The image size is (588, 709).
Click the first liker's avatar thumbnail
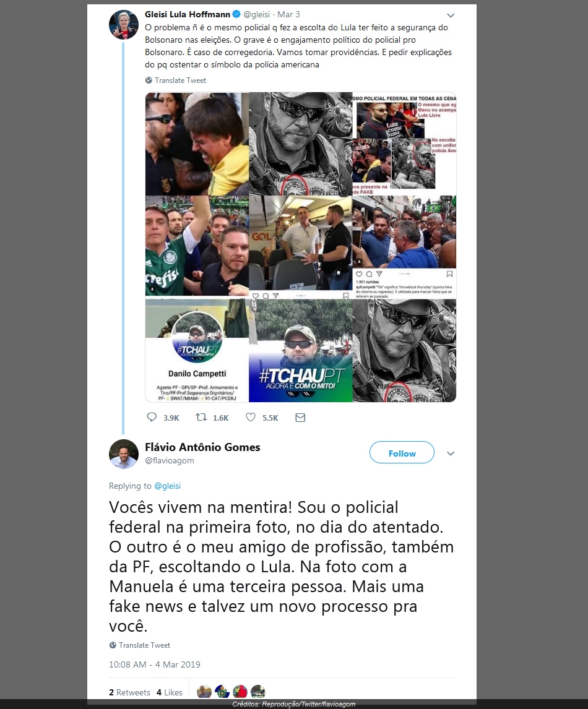click(x=204, y=692)
